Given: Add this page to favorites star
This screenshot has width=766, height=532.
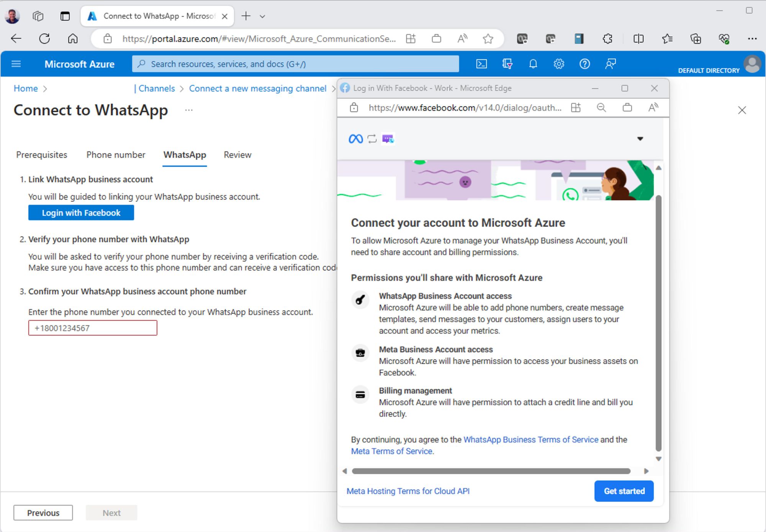Looking at the screenshot, I should click(x=488, y=39).
